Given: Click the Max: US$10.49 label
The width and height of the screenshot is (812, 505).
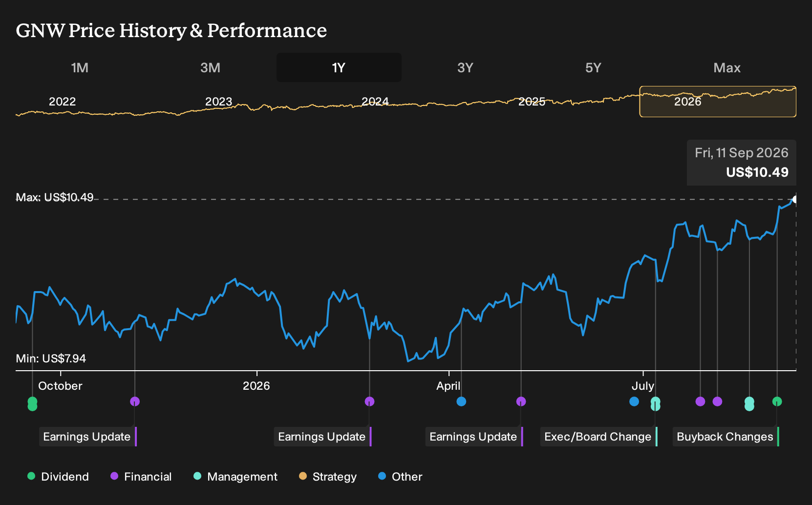Looking at the screenshot, I should (x=55, y=197).
